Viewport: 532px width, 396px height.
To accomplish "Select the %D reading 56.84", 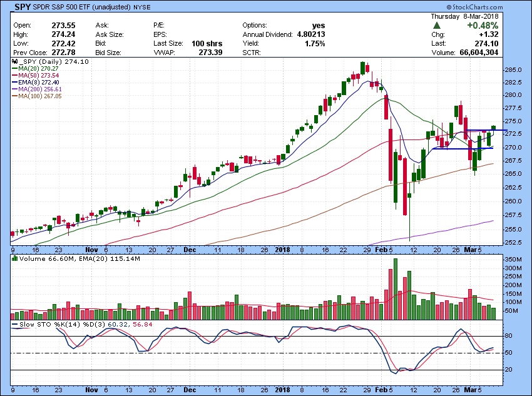I will coord(143,325).
